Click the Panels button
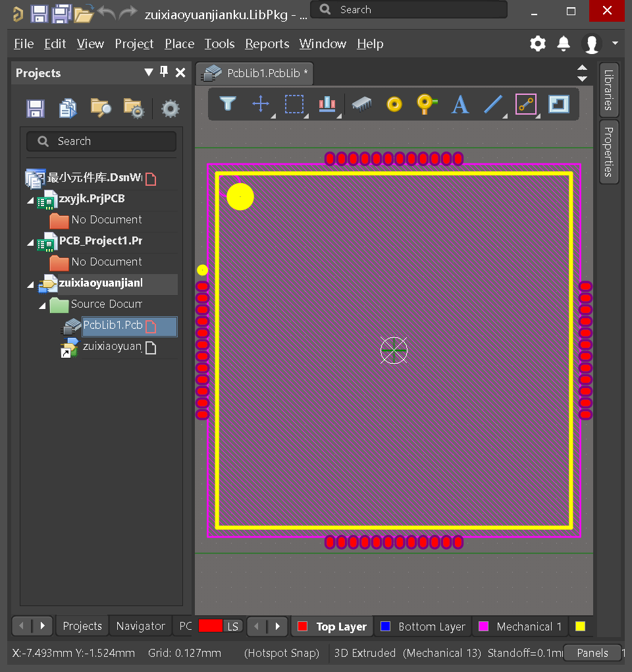This screenshot has width=632, height=672. pyautogui.click(x=592, y=653)
